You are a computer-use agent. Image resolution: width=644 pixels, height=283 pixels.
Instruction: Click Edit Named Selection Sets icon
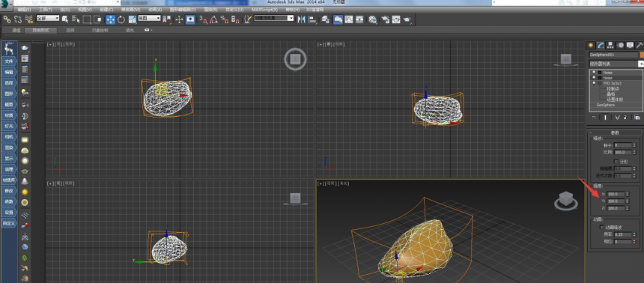(247, 19)
